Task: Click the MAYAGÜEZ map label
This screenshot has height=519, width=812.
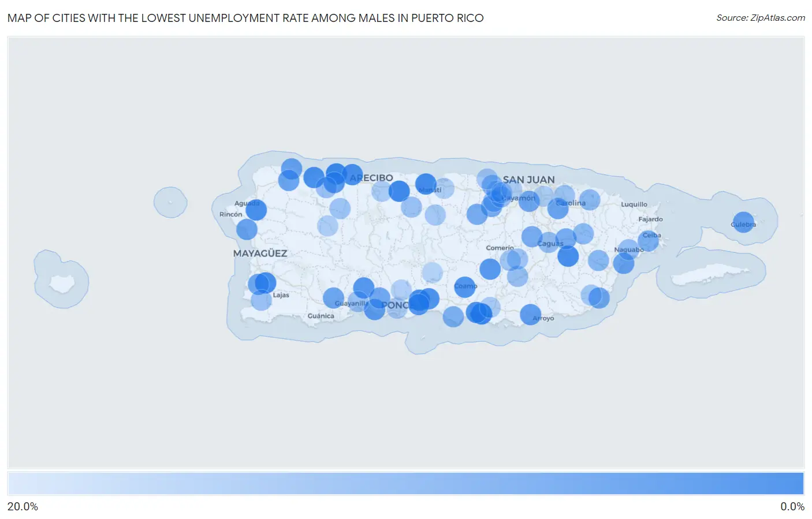Action: pos(260,253)
